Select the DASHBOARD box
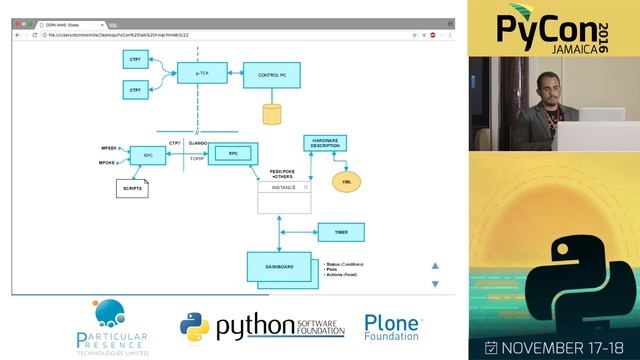The image size is (640, 360). coord(280,267)
